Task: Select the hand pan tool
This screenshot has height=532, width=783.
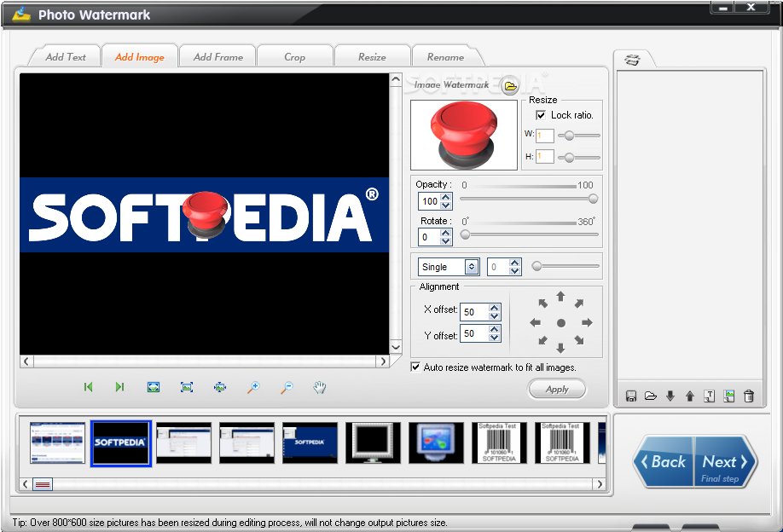Action: (x=320, y=387)
